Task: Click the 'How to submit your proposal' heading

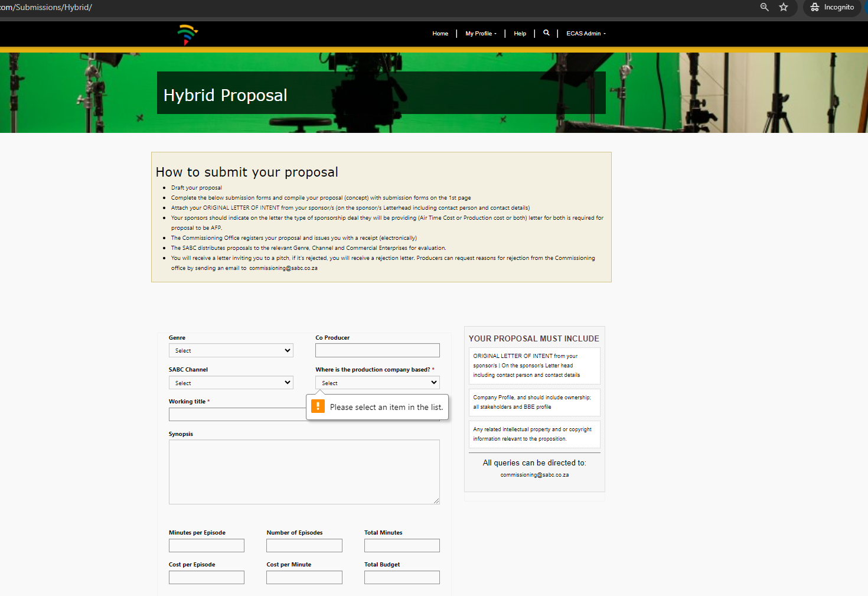Action: click(x=247, y=172)
